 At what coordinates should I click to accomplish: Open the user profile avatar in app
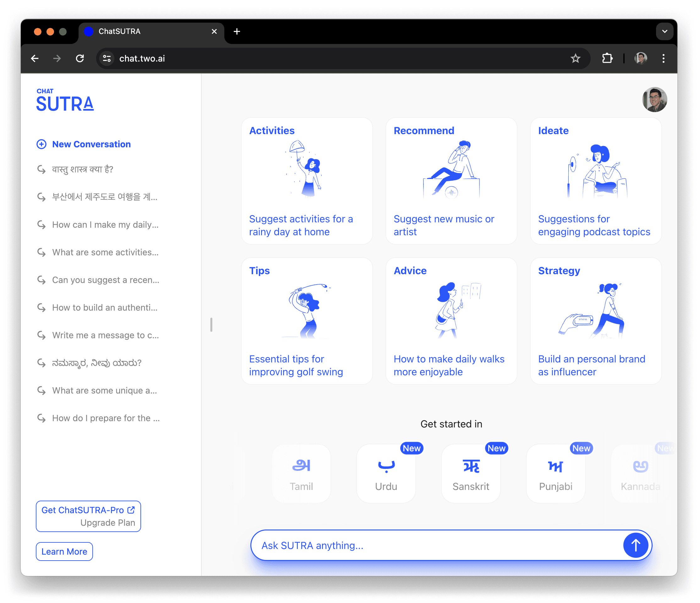pyautogui.click(x=654, y=100)
